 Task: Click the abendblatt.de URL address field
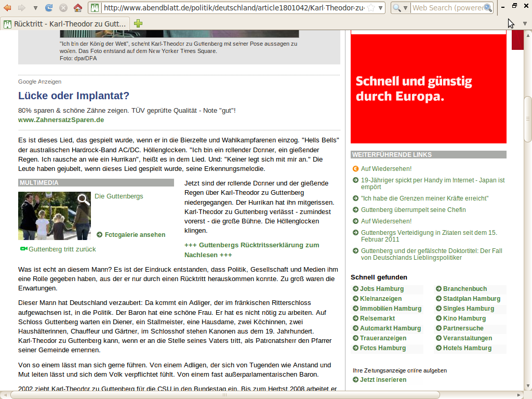(234, 8)
